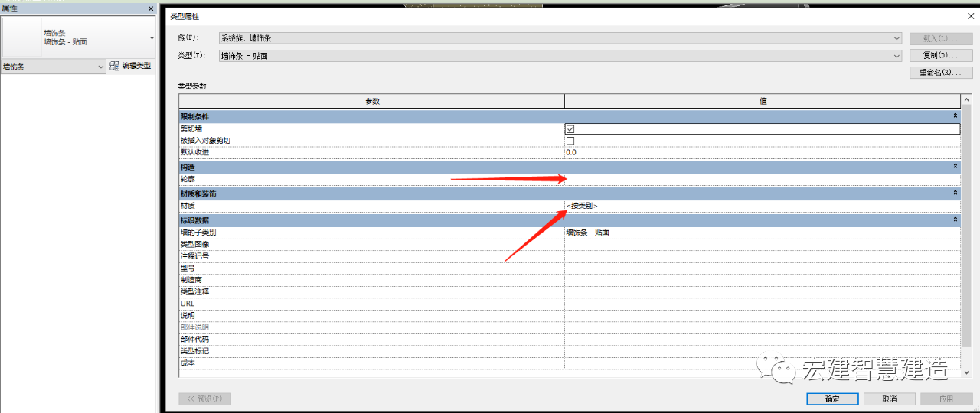Click the << 预览(P) preview button
980x413 pixels.
coord(205,399)
